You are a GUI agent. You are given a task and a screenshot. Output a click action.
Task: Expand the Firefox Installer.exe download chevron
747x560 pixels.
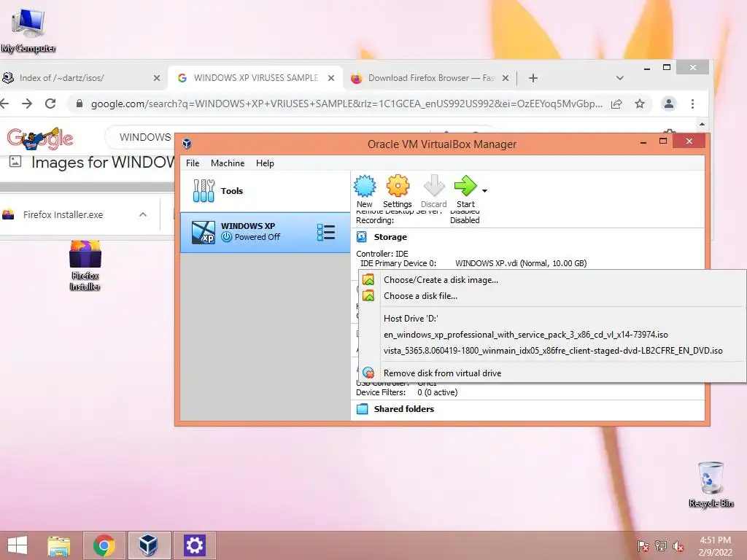coord(143,215)
